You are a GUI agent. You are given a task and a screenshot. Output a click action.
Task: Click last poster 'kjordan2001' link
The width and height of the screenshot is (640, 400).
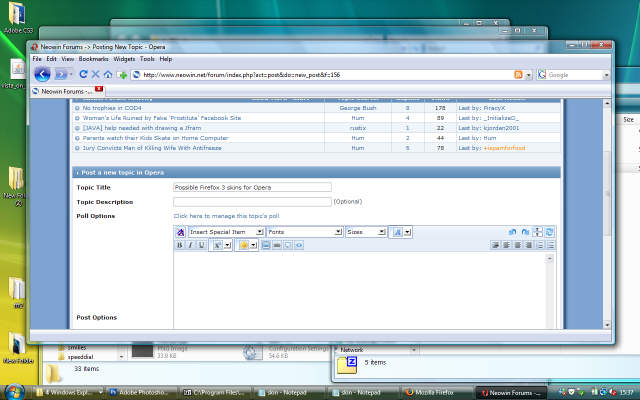point(501,128)
